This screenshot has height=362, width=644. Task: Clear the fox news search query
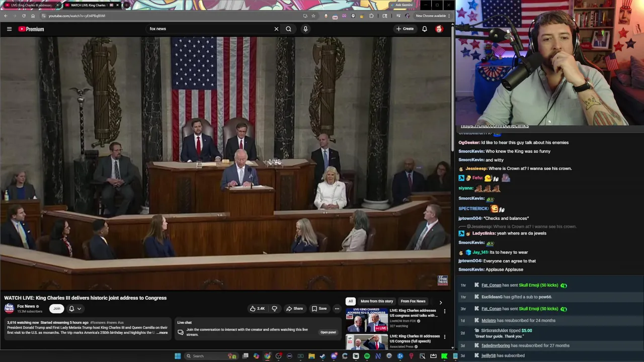point(276,29)
